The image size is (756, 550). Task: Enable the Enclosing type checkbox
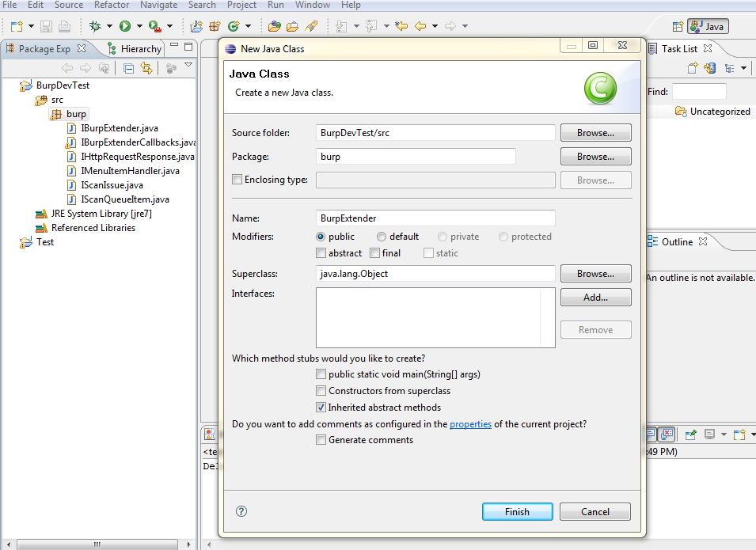point(237,180)
